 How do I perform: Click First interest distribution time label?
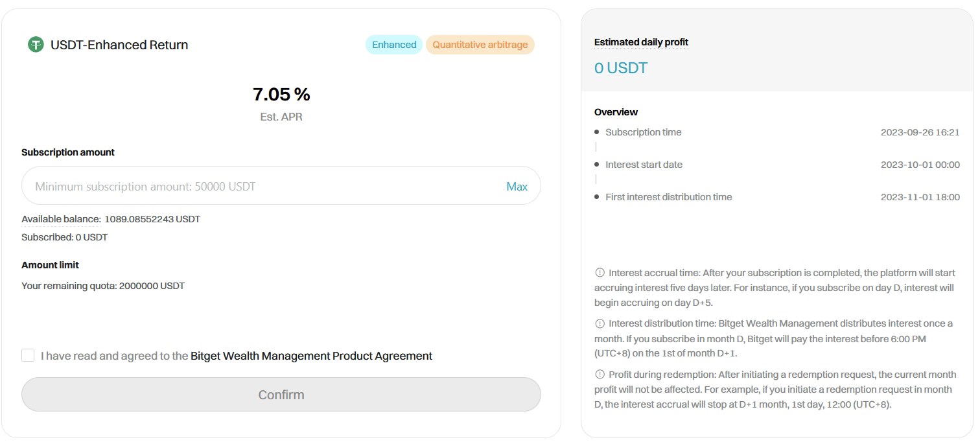(x=669, y=197)
